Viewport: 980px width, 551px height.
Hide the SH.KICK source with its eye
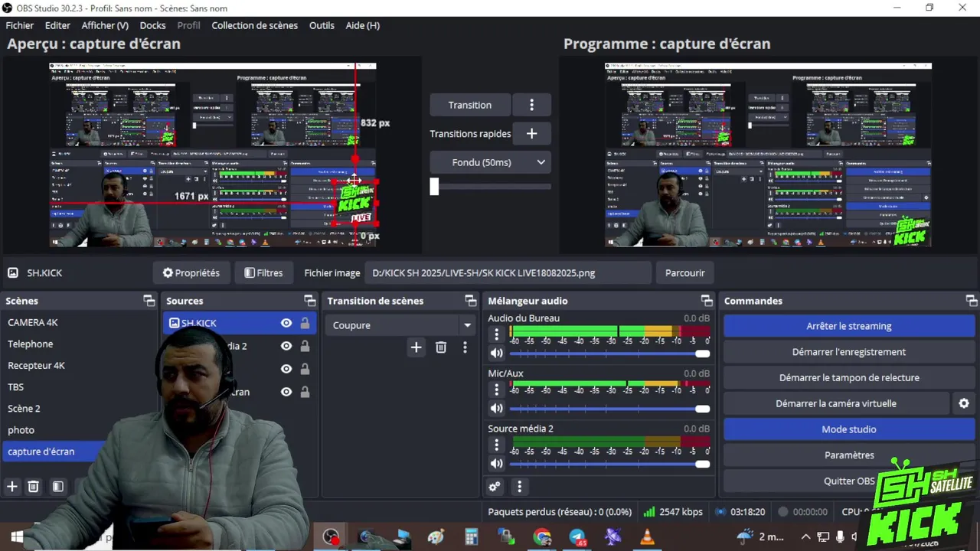pyautogui.click(x=286, y=323)
